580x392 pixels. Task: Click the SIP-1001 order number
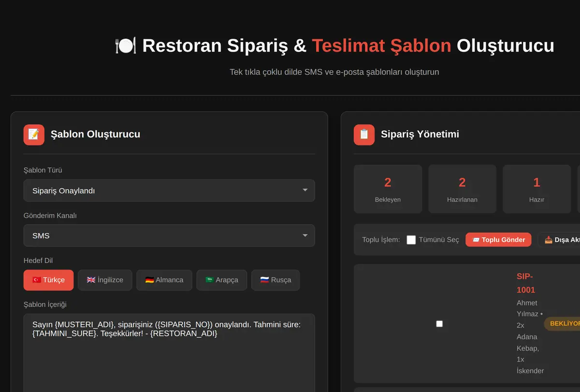[x=526, y=283]
